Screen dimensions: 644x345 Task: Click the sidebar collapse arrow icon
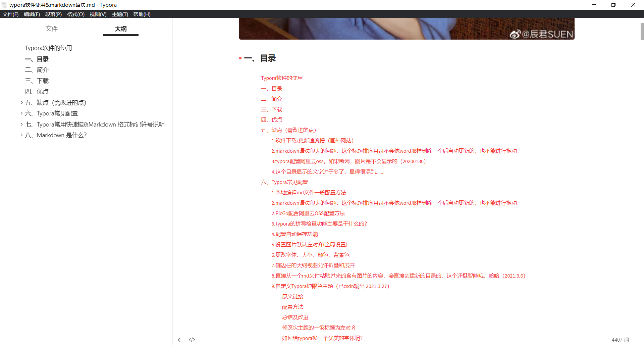tap(179, 340)
